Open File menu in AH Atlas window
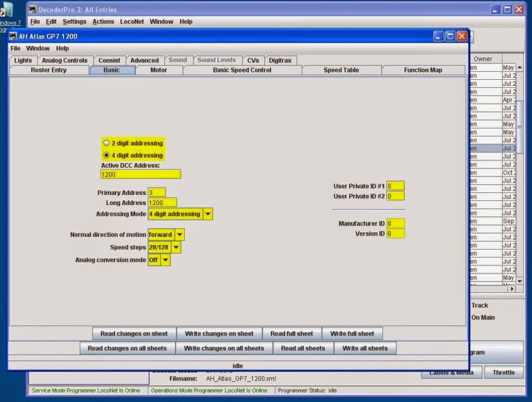Screen dimensions: 532x402 pos(15,49)
